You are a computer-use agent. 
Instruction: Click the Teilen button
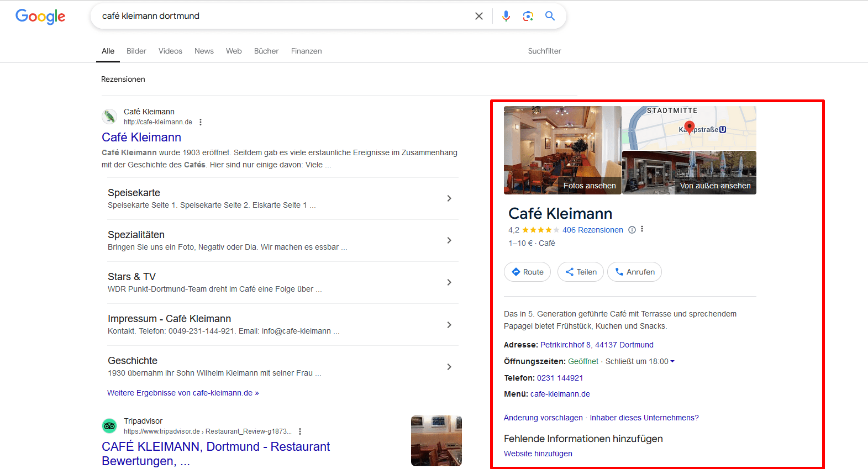coord(581,272)
